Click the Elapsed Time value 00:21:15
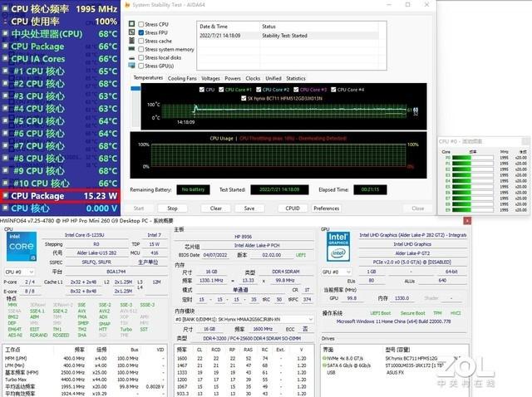This screenshot has height=397, width=532. (370, 189)
